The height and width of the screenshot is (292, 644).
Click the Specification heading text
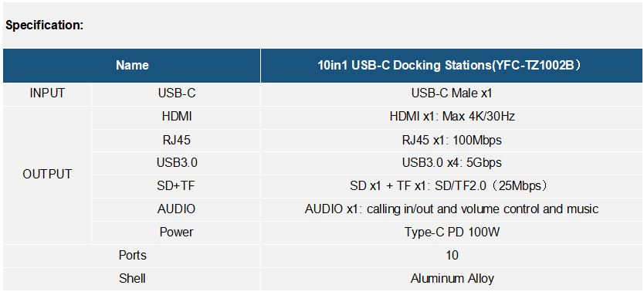[x=44, y=25]
